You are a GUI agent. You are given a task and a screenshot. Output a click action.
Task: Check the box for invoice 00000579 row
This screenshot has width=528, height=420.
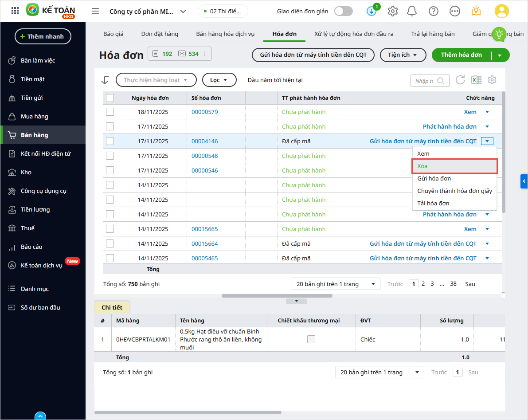pos(110,112)
